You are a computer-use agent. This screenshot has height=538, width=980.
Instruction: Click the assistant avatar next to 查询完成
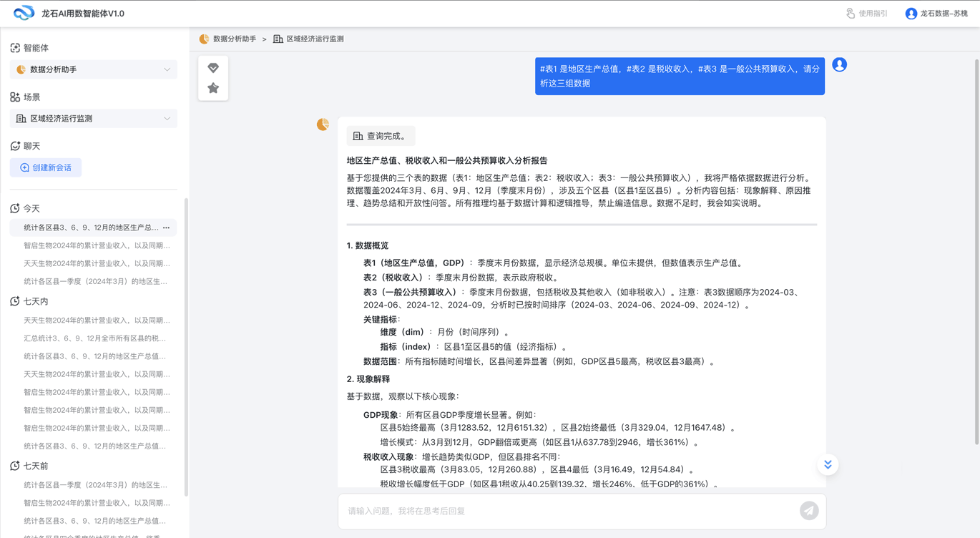323,124
